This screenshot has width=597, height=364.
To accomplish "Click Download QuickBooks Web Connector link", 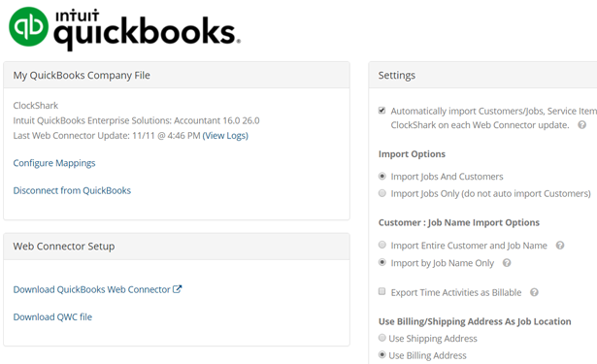I will tap(92, 289).
